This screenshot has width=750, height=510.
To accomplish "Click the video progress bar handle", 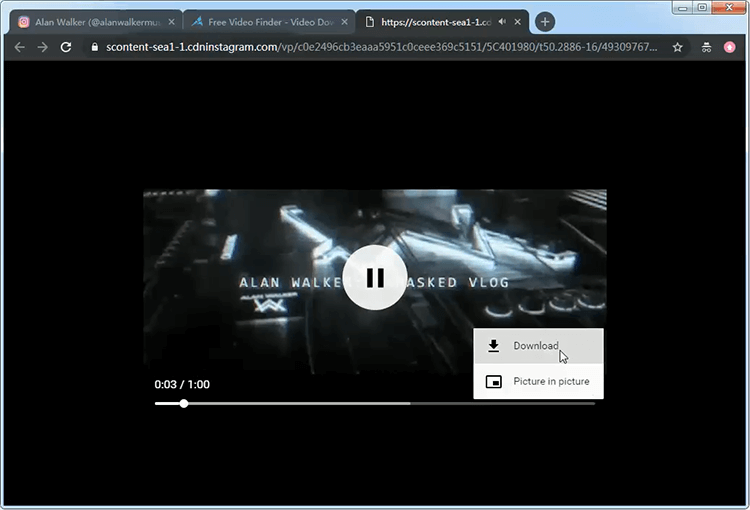I will (184, 404).
